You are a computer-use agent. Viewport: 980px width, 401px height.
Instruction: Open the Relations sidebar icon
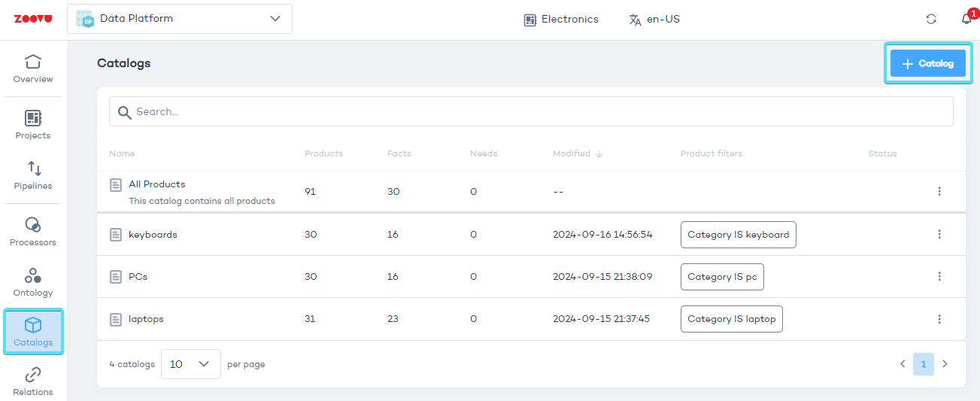(x=33, y=381)
